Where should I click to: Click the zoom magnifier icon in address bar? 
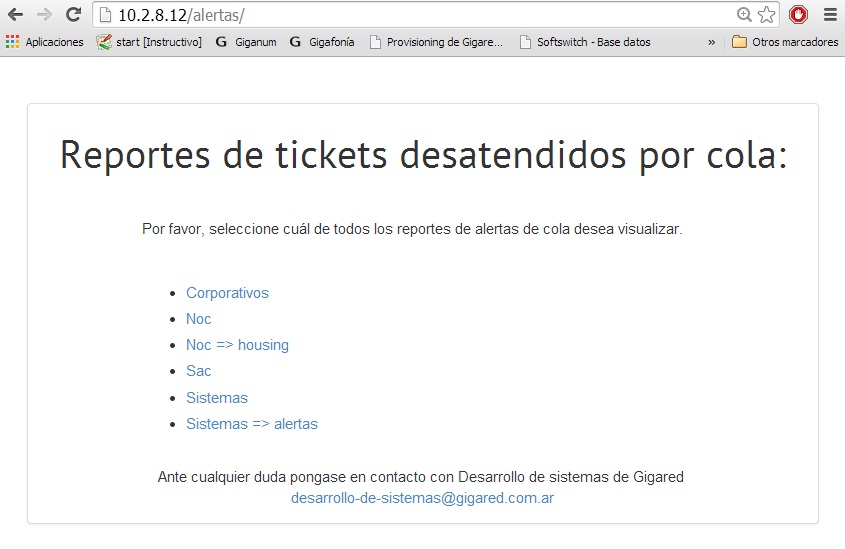pyautogui.click(x=744, y=15)
